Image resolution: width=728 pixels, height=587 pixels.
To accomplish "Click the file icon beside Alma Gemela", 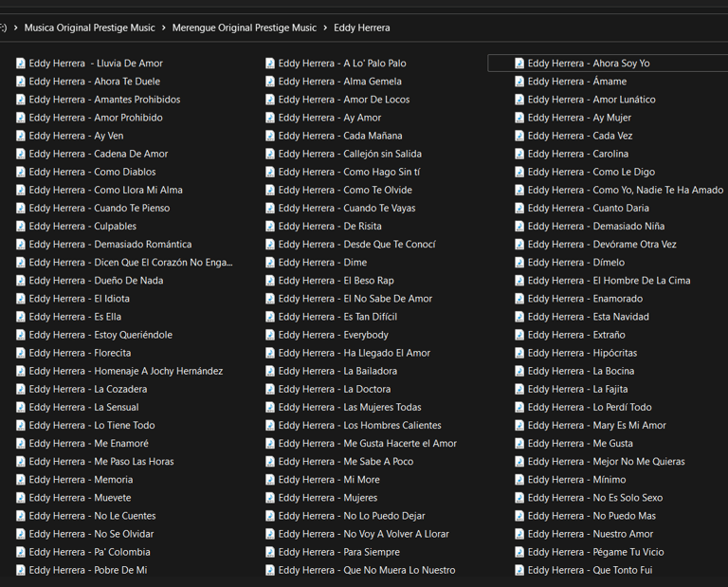I will [270, 82].
